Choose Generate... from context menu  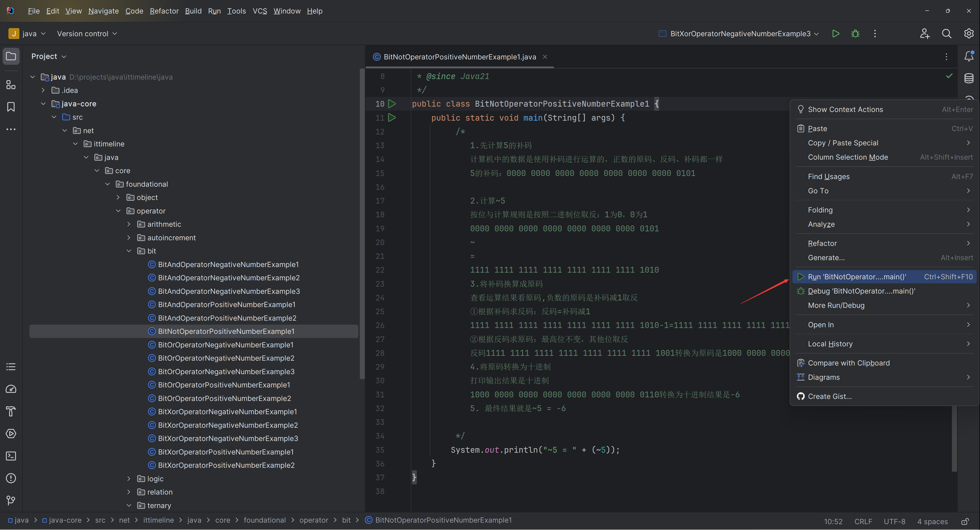(x=885, y=258)
